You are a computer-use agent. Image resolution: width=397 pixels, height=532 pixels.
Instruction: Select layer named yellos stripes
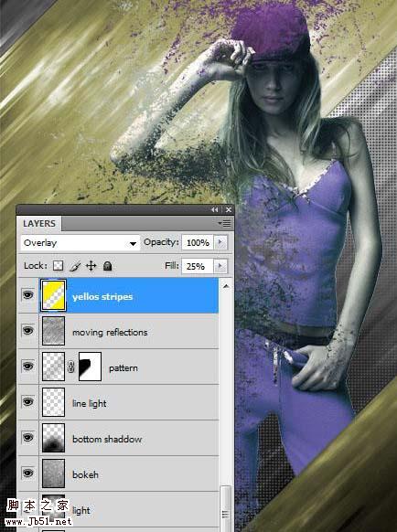(x=102, y=297)
